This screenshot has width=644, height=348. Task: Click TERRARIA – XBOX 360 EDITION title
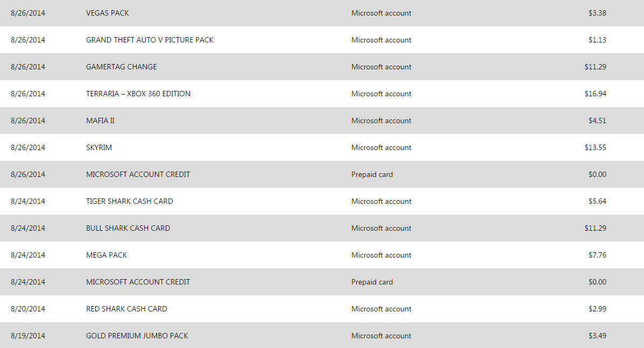click(138, 94)
